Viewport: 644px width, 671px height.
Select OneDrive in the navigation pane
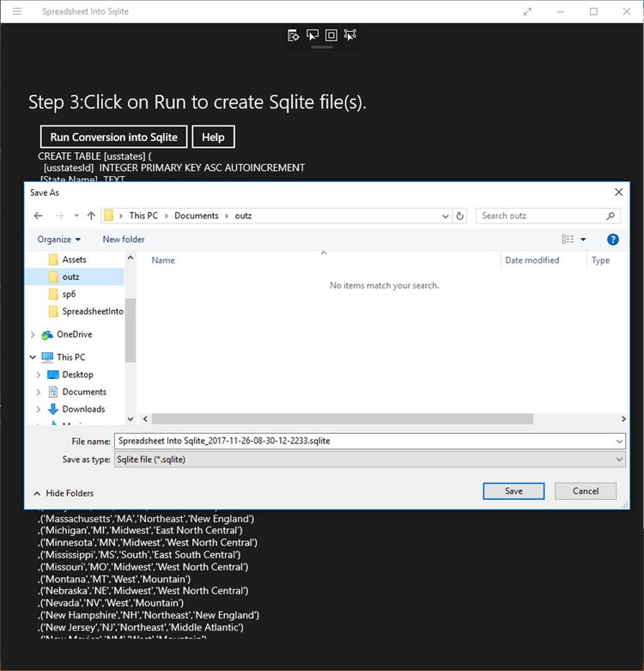tap(74, 334)
